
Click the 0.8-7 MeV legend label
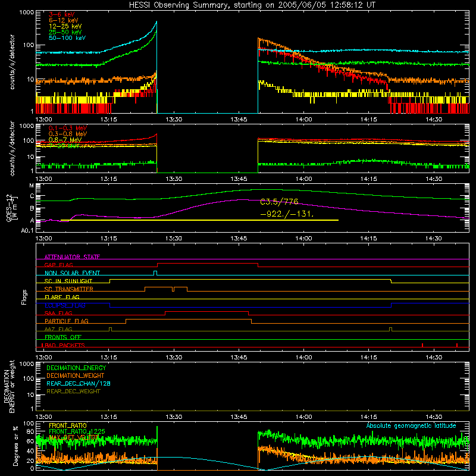coord(65,140)
